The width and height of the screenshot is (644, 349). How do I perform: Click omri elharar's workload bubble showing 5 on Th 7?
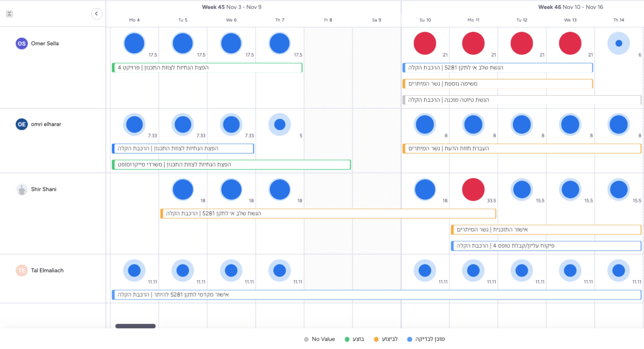[x=279, y=124]
